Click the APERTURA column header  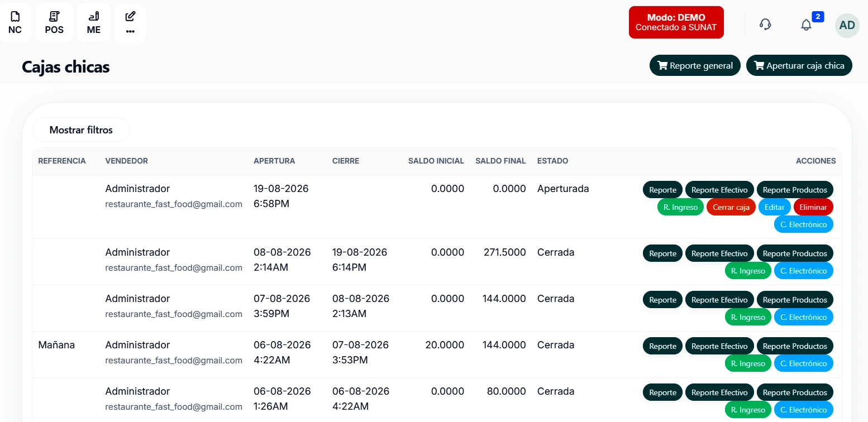[x=274, y=161]
